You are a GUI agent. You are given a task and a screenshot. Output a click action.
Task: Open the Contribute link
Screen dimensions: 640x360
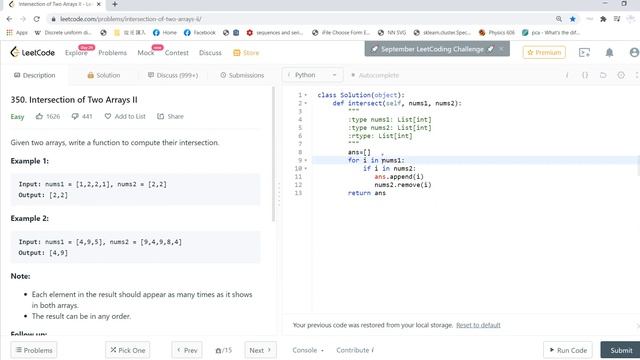[x=355, y=350]
